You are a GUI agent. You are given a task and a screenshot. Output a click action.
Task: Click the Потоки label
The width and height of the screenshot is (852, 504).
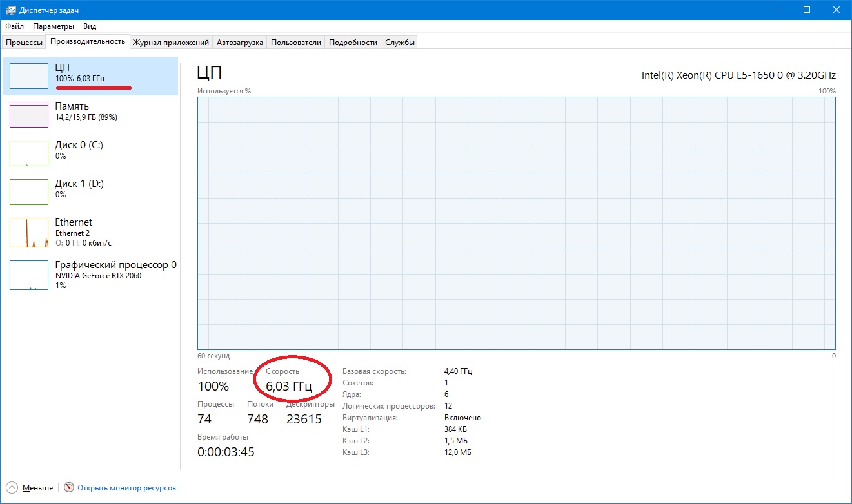click(260, 404)
